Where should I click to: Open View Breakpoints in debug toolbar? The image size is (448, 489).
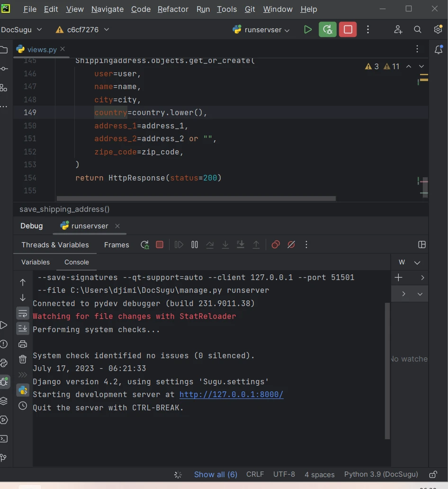(x=276, y=244)
